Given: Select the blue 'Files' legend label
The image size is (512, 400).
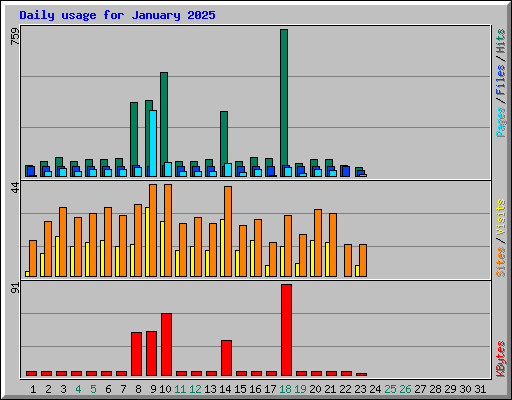Looking at the screenshot, I should (x=500, y=80).
